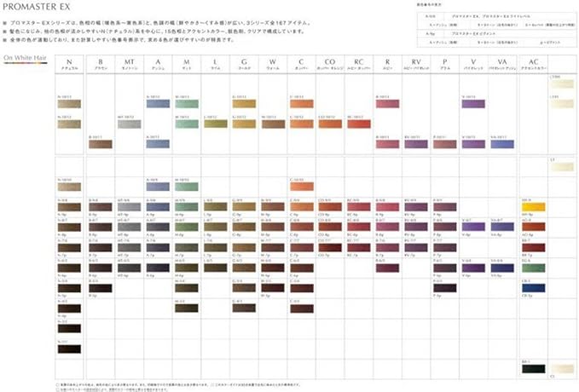
Task: Click the CO copper orange column header
Action: tap(330, 64)
